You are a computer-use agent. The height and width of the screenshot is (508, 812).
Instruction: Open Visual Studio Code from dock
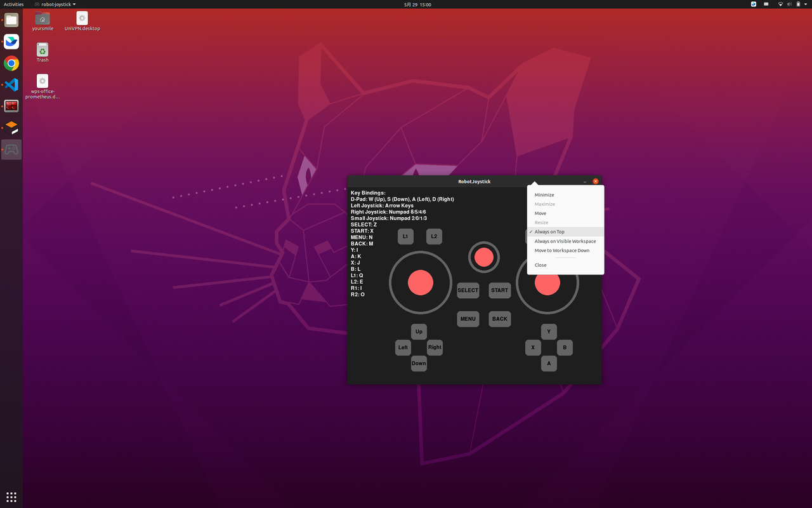coord(11,84)
